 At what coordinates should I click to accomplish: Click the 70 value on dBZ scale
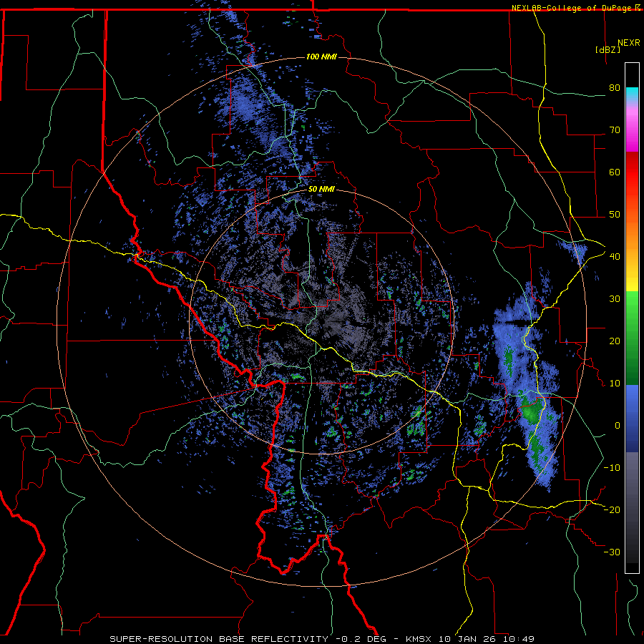[x=615, y=130]
